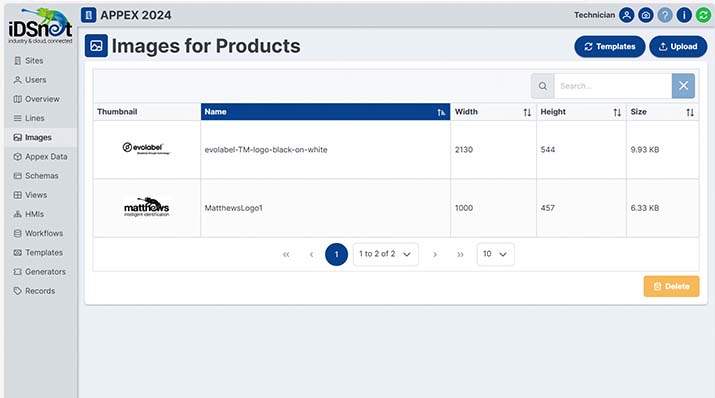
Task: Click the Upload button
Action: point(678,47)
